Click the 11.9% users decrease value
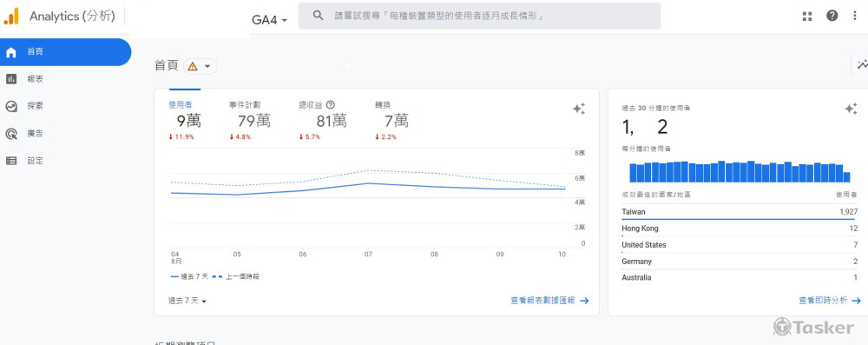This screenshot has height=345, width=868. [181, 137]
